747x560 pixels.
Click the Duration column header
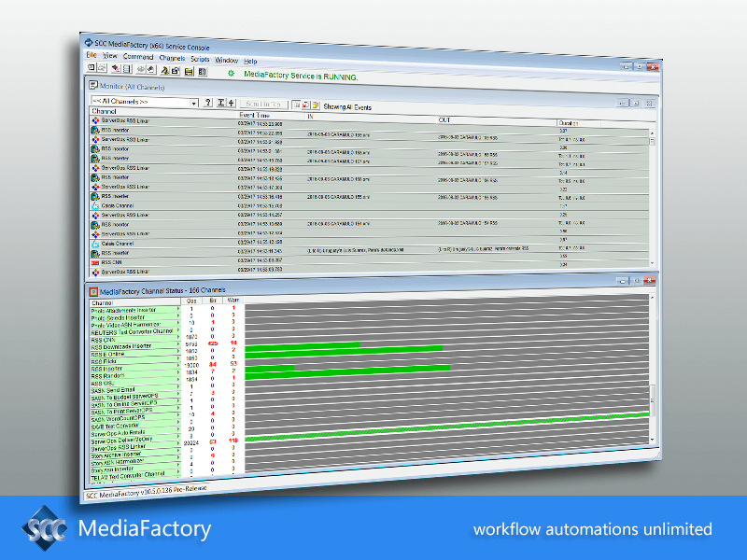pyautogui.click(x=569, y=123)
